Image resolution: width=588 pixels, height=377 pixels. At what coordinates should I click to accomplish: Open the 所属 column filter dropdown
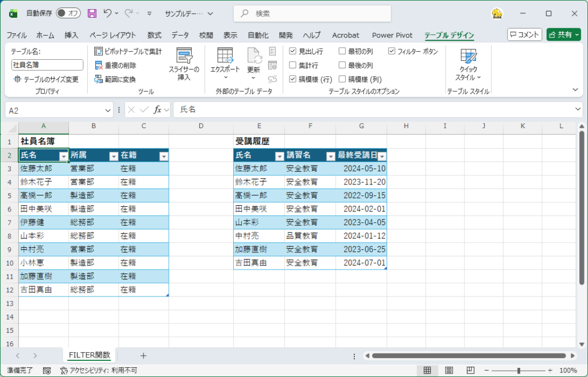(x=114, y=156)
